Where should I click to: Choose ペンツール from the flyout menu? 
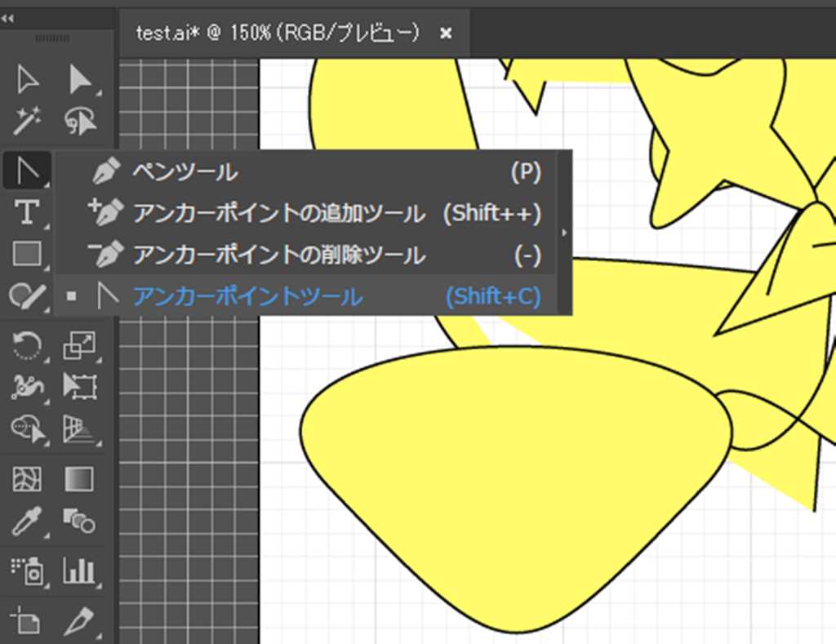[x=185, y=172]
